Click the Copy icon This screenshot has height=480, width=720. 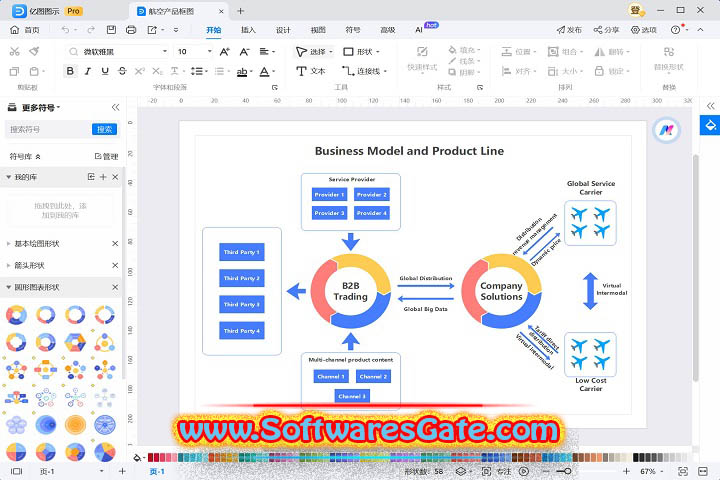[14, 71]
